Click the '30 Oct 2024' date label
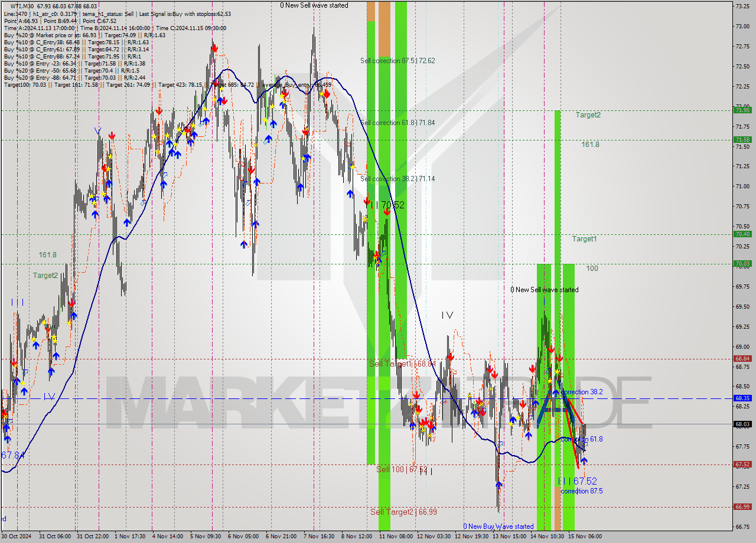The image size is (756, 543). click(17, 537)
